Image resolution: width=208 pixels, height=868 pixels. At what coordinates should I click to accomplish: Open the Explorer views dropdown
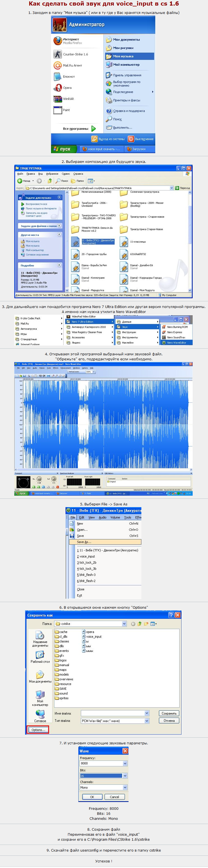coord(91,181)
